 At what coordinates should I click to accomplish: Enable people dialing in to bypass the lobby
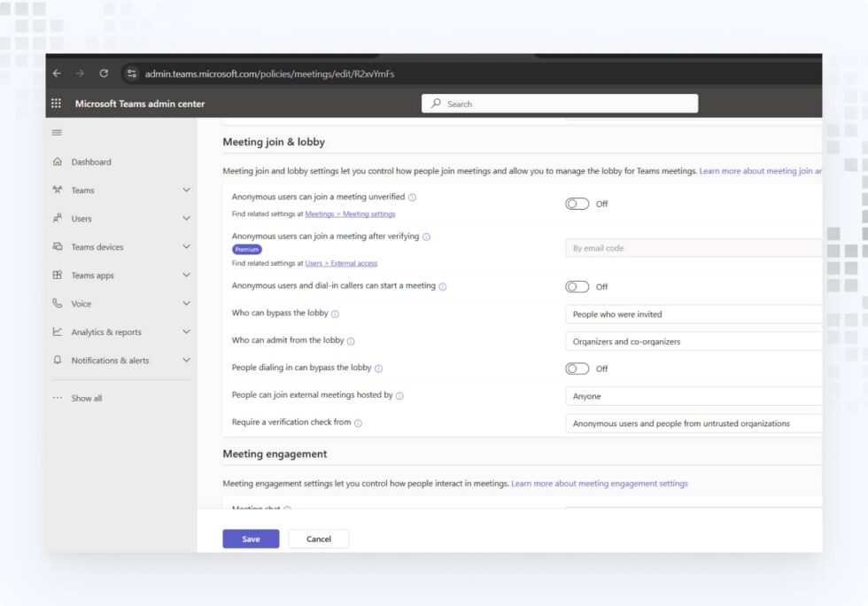click(x=577, y=368)
